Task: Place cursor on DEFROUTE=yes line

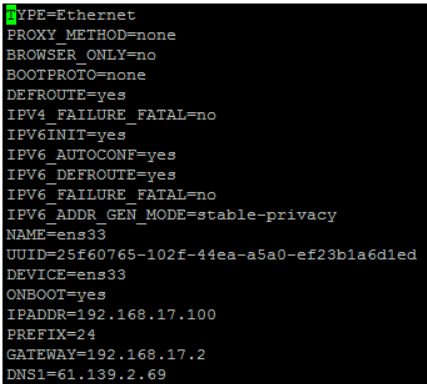Action: point(66,95)
